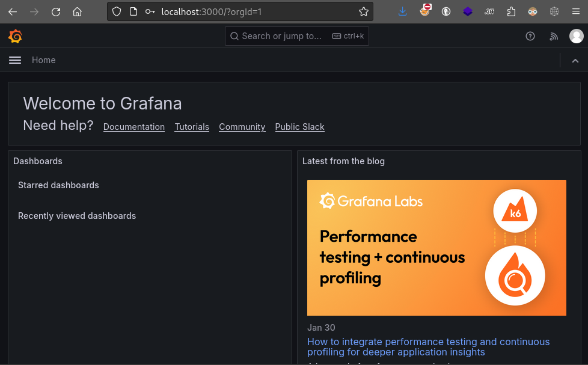Reload the page with the refresh icon
Viewport: 588px width, 365px height.
56,11
